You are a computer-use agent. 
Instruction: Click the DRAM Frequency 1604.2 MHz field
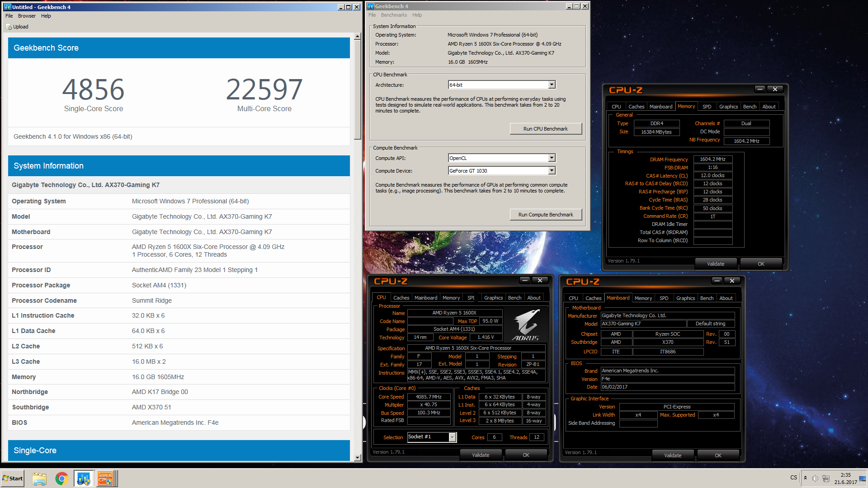(712, 159)
